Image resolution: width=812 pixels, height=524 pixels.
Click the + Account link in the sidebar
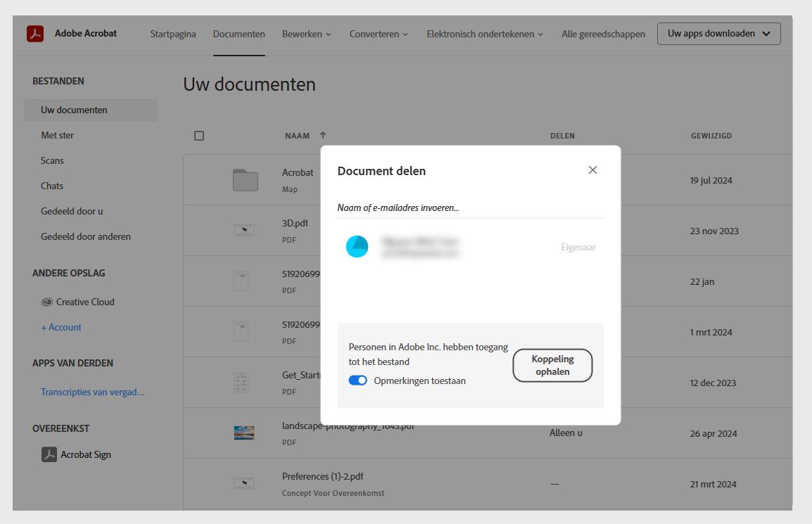coord(61,327)
